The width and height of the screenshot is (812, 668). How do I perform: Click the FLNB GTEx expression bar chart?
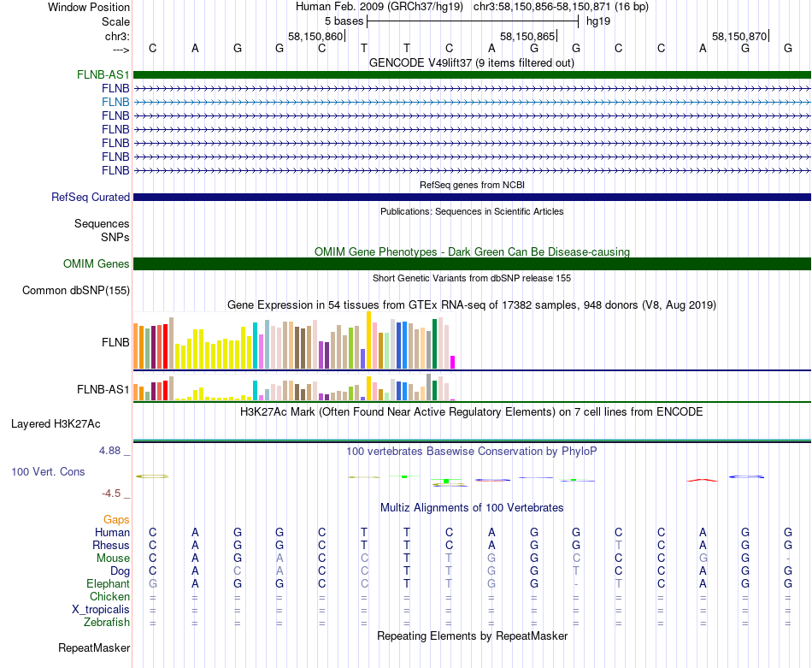click(x=294, y=340)
